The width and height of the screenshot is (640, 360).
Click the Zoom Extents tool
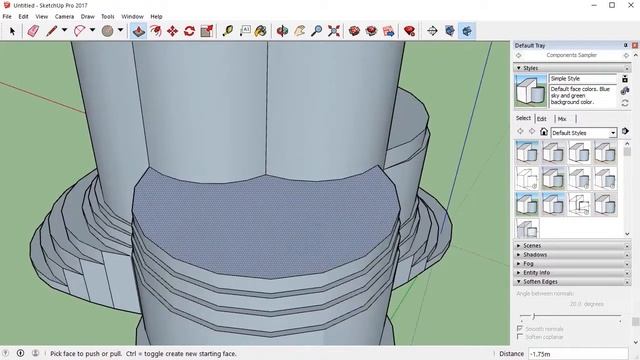coord(334,31)
